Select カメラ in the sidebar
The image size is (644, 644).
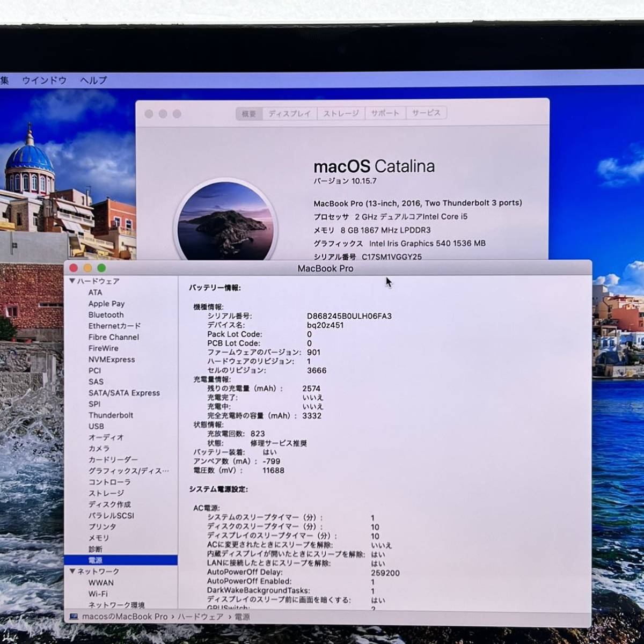(99, 449)
